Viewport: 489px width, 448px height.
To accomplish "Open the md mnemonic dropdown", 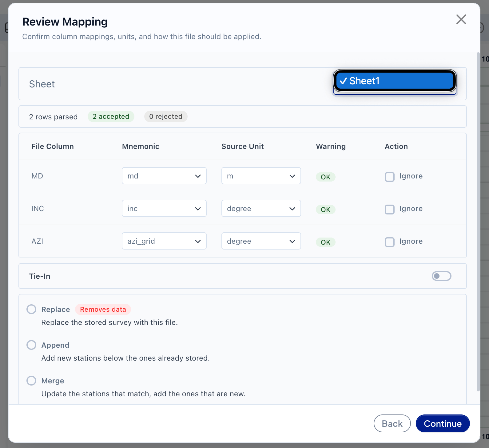I will (x=164, y=176).
